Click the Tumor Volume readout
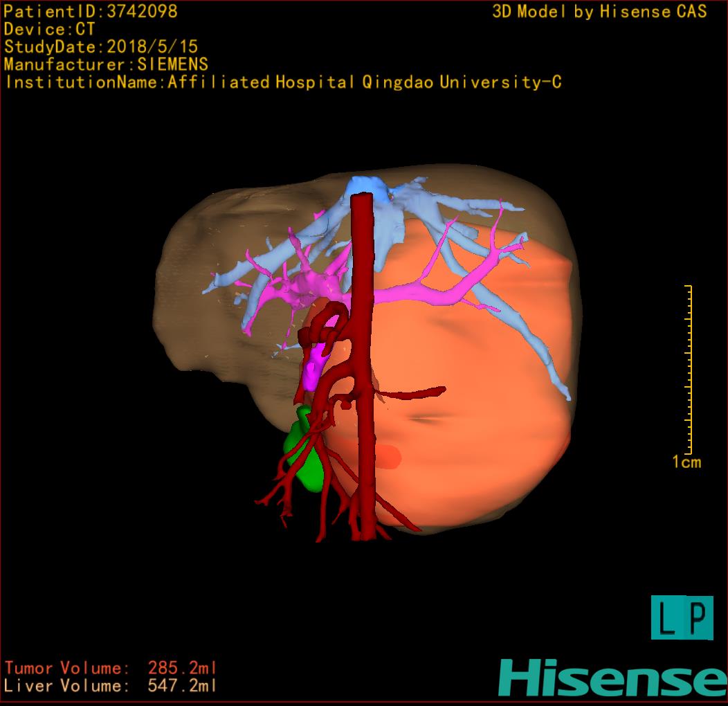Viewport: 728px width, 706px height. [x=111, y=668]
